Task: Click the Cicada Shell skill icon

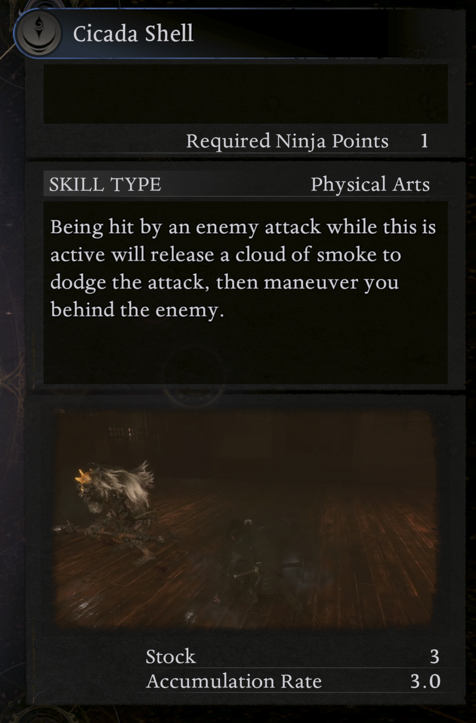Action: pos(38,33)
